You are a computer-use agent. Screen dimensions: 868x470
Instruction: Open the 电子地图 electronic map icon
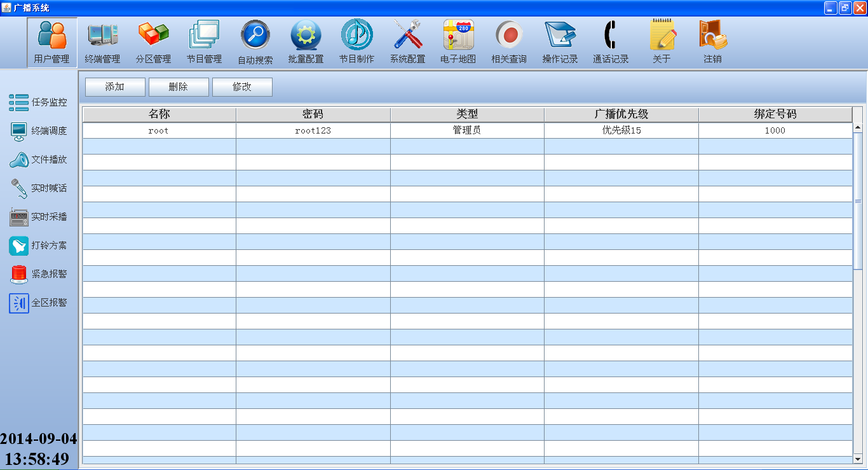click(x=458, y=42)
